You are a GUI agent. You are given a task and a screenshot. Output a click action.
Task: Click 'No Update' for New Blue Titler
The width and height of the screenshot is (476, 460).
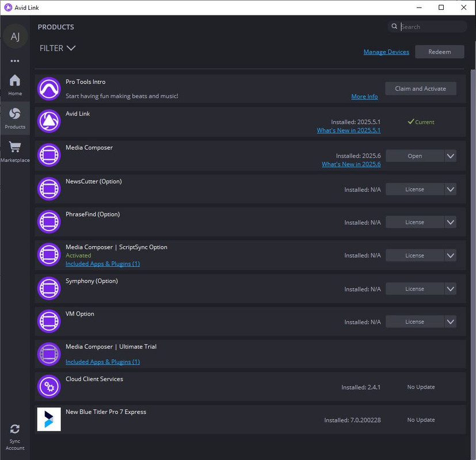pos(421,420)
